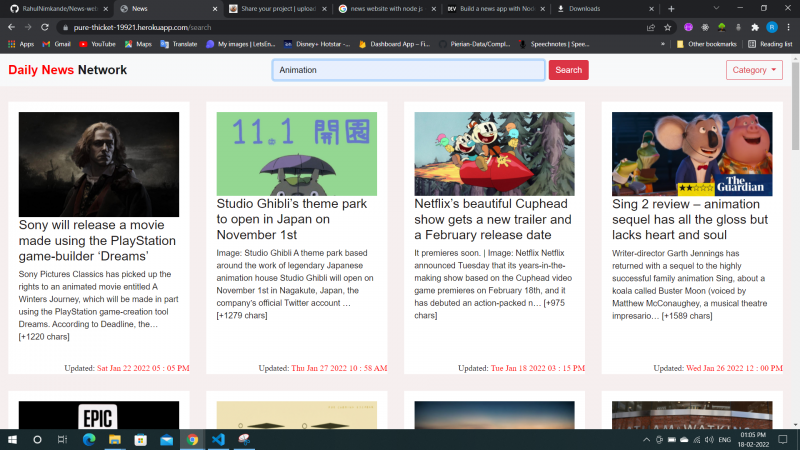This screenshot has width=800, height=450.
Task: Open the Gmail bookmark
Action: click(56, 44)
